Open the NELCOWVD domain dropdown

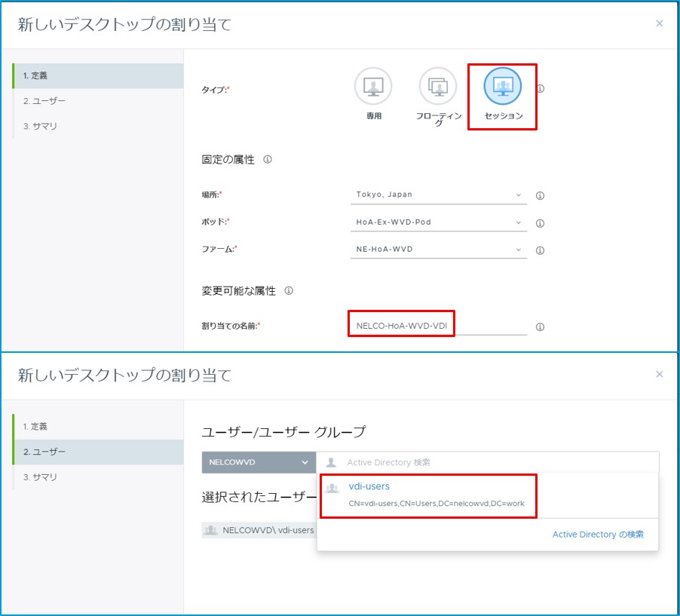[x=259, y=462]
